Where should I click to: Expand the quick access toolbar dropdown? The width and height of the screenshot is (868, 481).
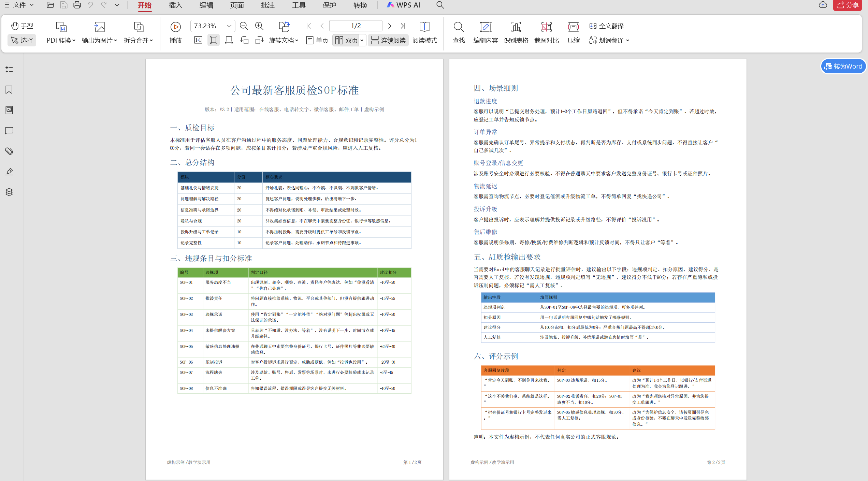click(117, 5)
